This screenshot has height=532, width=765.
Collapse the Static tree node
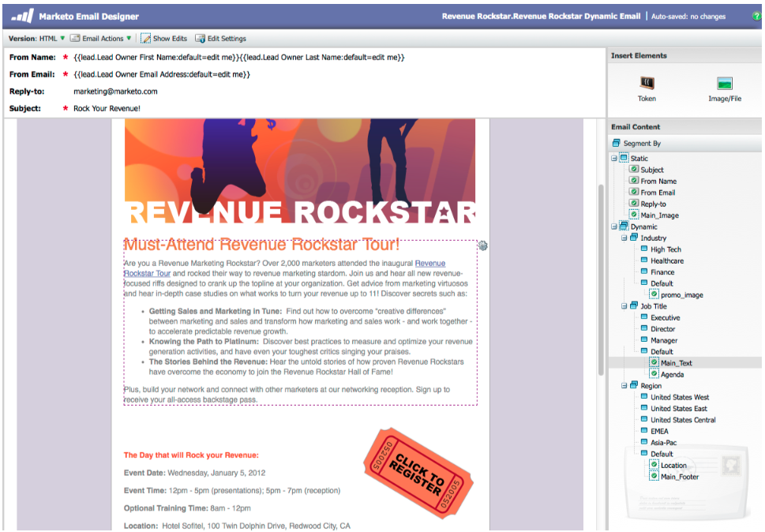(614, 159)
